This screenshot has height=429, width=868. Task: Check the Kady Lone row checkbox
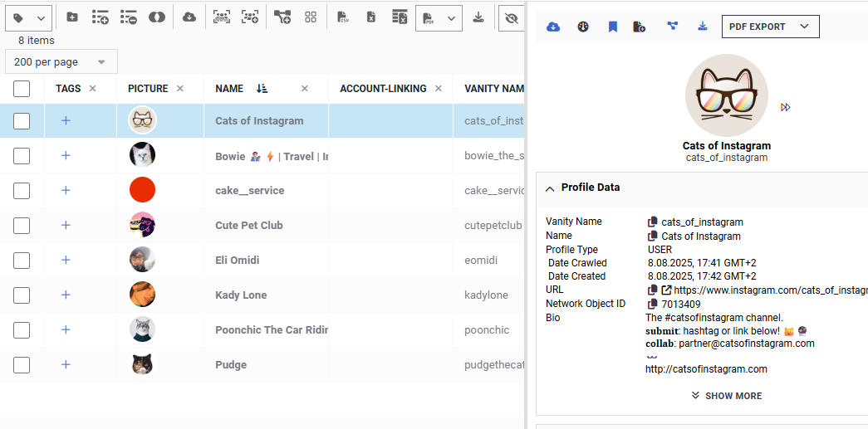(21, 295)
